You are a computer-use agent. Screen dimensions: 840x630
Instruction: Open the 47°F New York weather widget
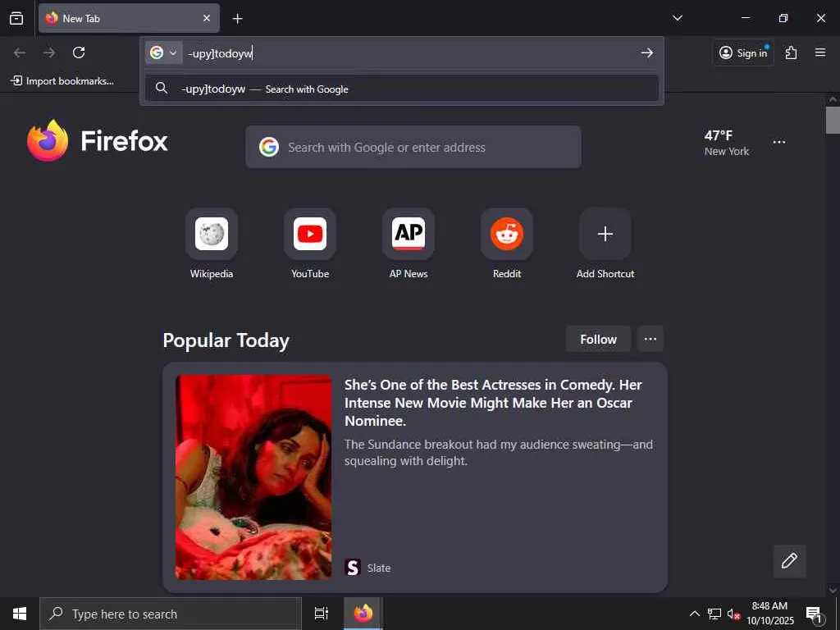pos(727,143)
